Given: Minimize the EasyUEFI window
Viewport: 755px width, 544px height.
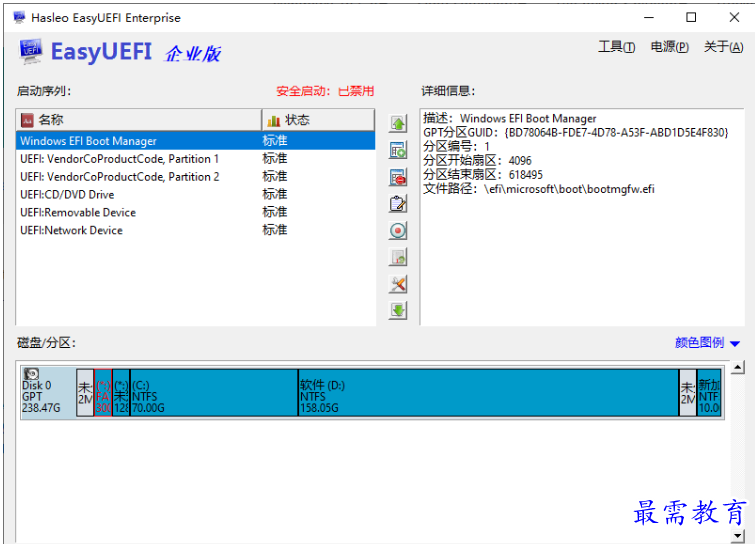Looking at the screenshot, I should coord(649,18).
